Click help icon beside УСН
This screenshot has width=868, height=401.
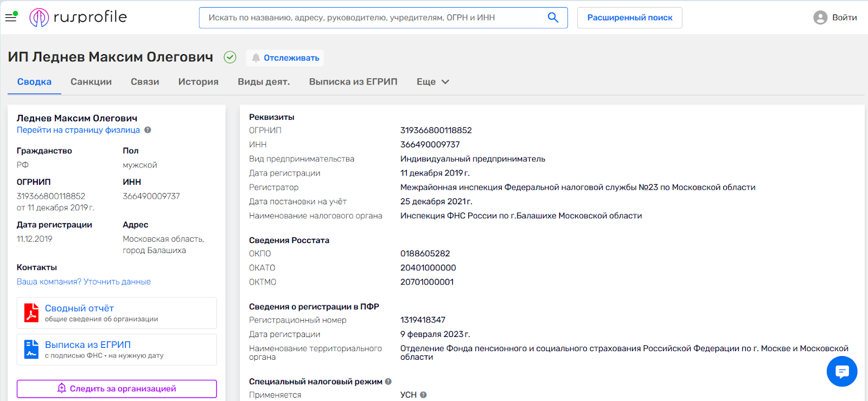[x=423, y=395]
